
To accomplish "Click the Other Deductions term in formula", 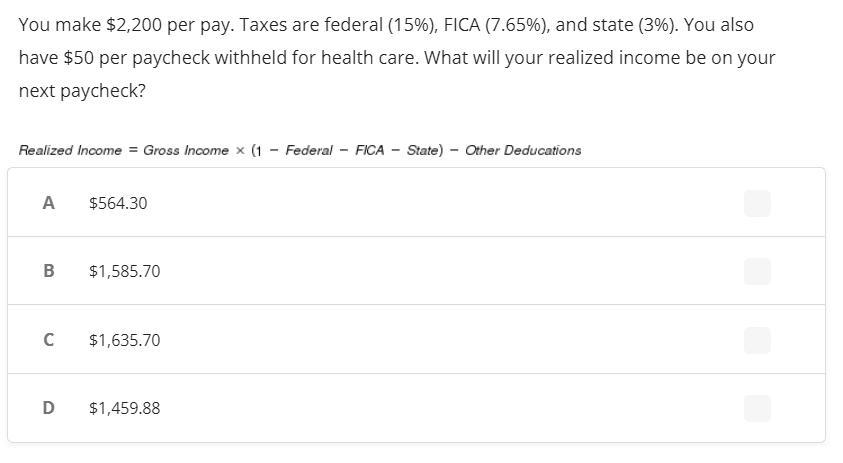I will pyautogui.click(x=523, y=151).
